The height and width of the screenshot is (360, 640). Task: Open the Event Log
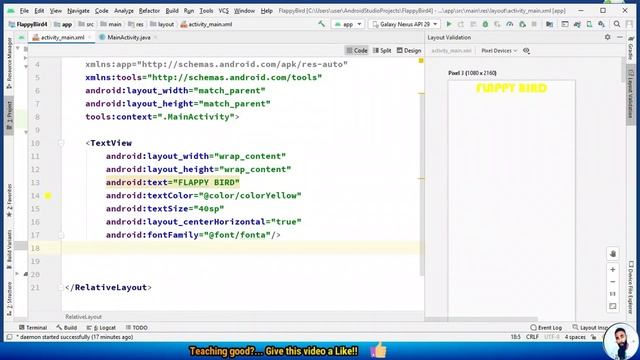[x=546, y=327]
